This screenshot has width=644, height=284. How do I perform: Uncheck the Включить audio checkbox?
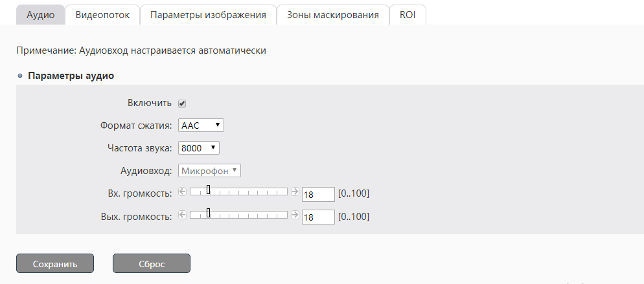tap(183, 104)
